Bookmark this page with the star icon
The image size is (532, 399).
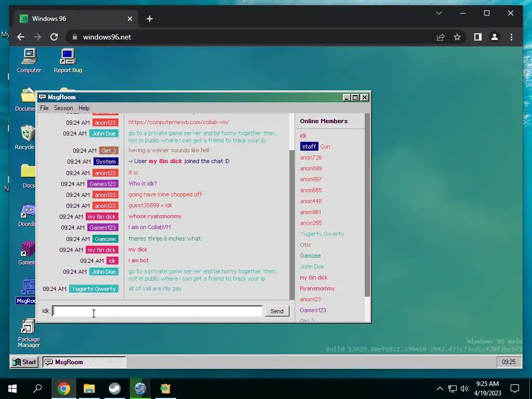point(457,37)
